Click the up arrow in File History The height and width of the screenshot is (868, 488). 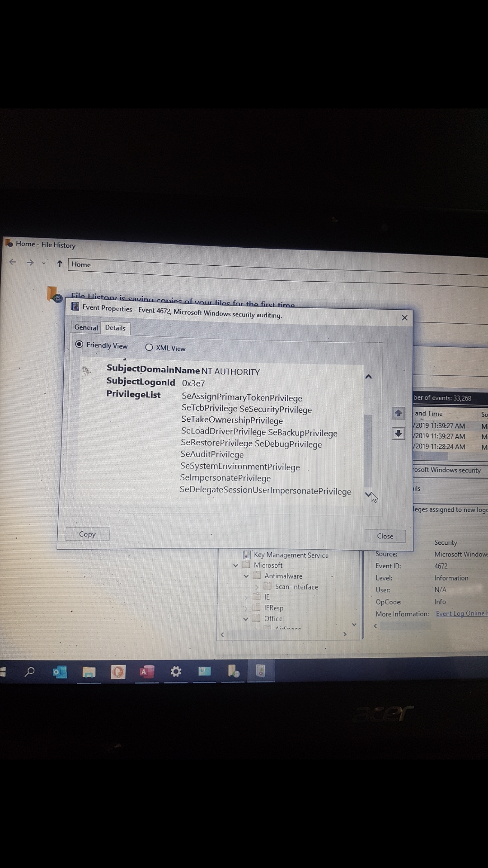tap(59, 264)
